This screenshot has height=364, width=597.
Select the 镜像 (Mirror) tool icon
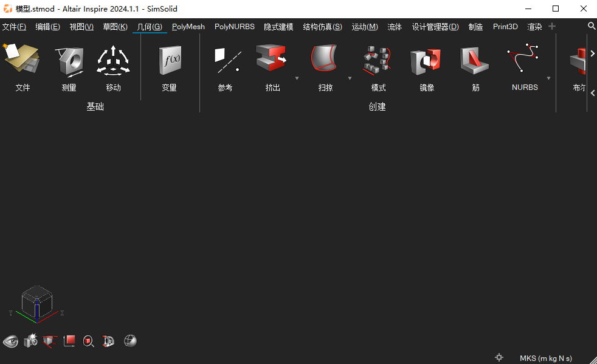426,60
